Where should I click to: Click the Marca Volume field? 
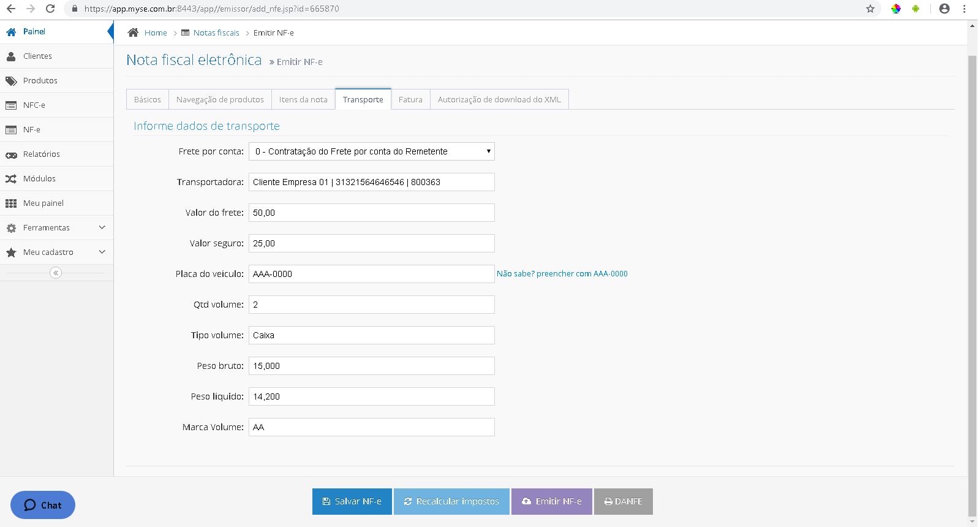point(372,427)
